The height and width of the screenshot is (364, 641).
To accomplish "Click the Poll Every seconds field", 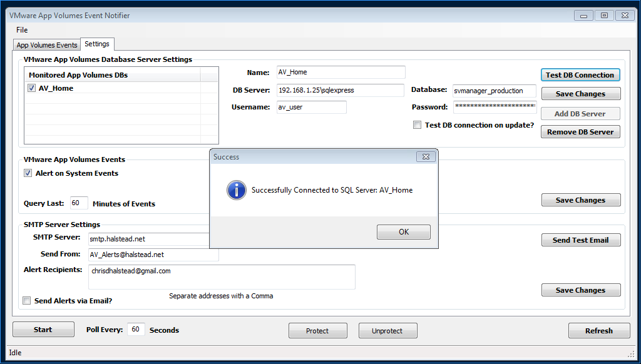I will click(136, 330).
